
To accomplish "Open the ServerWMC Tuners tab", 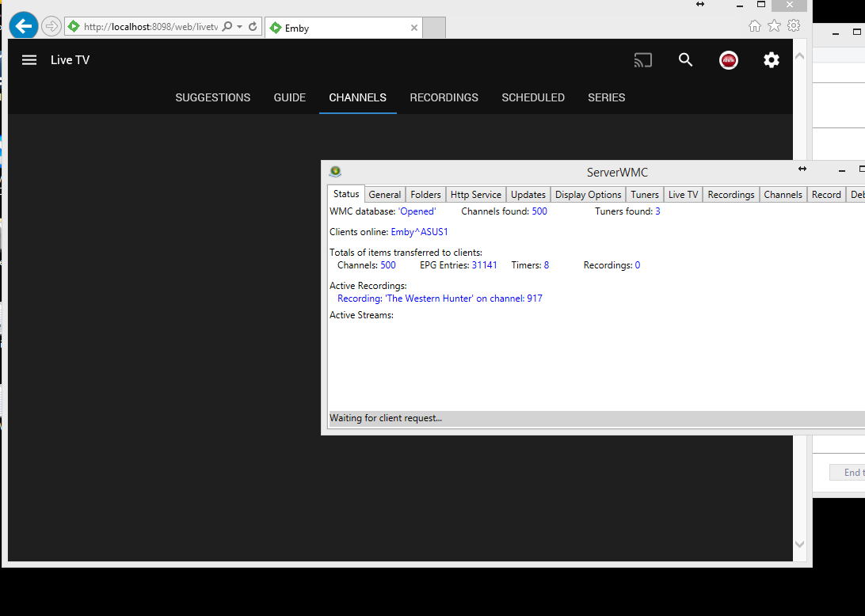I will point(644,195).
